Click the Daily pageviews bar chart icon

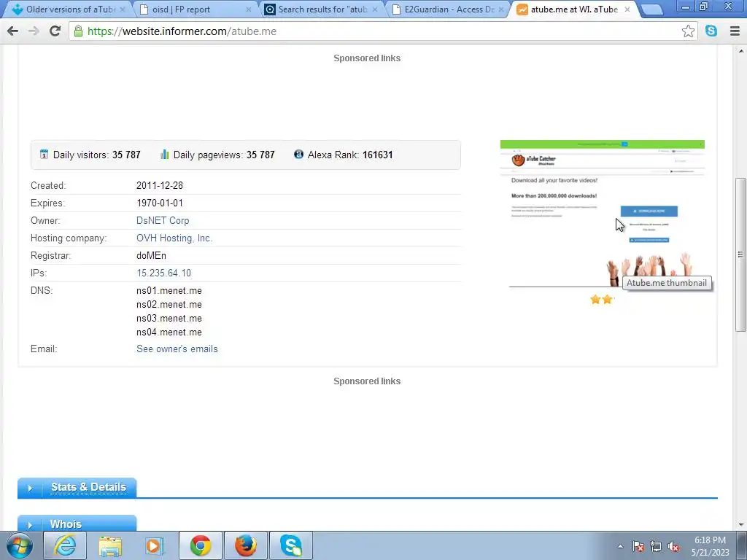(164, 155)
